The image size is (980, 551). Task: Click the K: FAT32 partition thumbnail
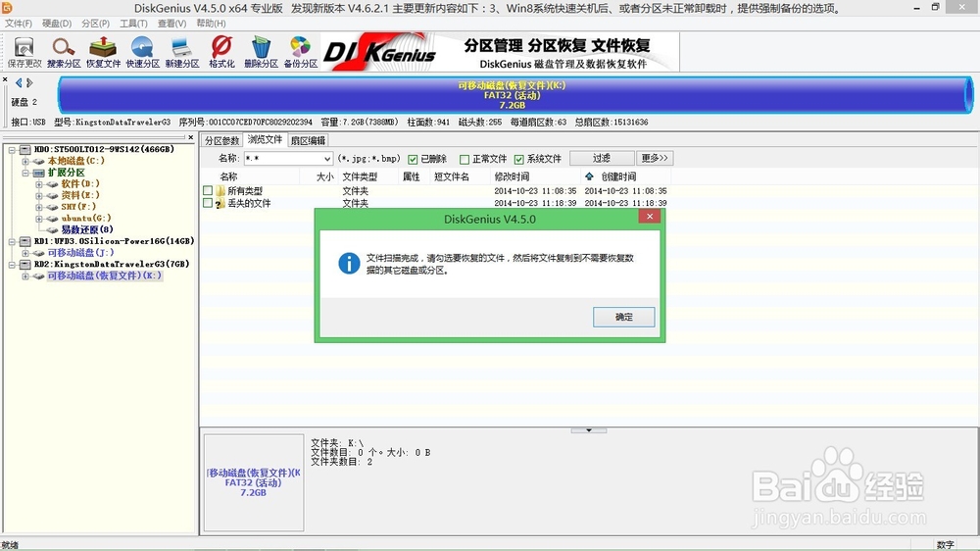coord(254,482)
